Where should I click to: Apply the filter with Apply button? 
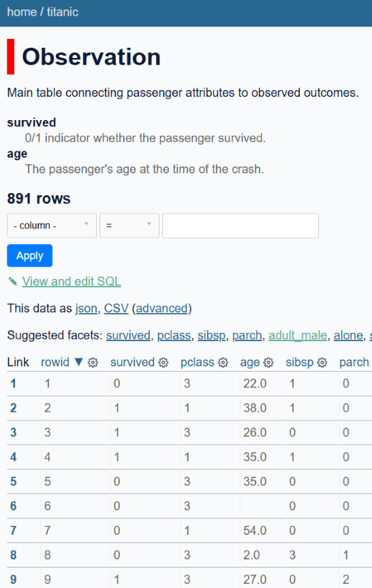[x=29, y=255]
